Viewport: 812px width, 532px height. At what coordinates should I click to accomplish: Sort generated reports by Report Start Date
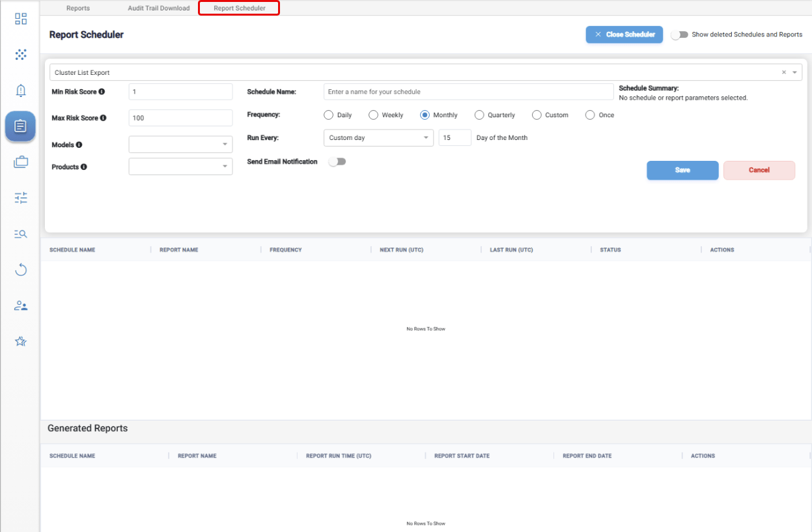462,456
